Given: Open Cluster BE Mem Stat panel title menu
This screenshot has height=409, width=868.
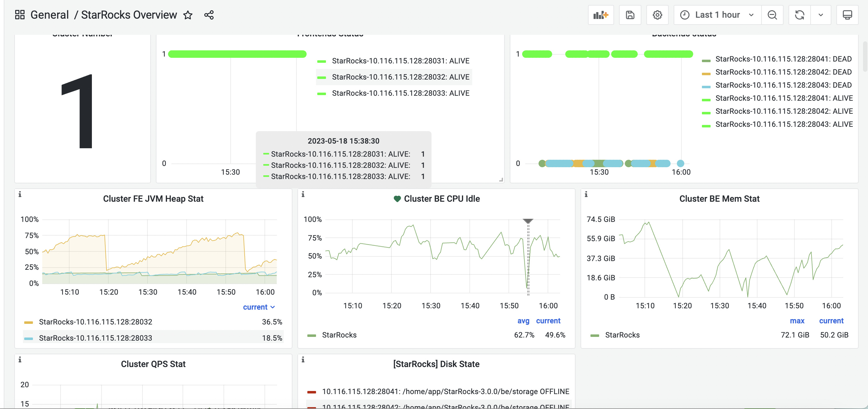Looking at the screenshot, I should 719,199.
